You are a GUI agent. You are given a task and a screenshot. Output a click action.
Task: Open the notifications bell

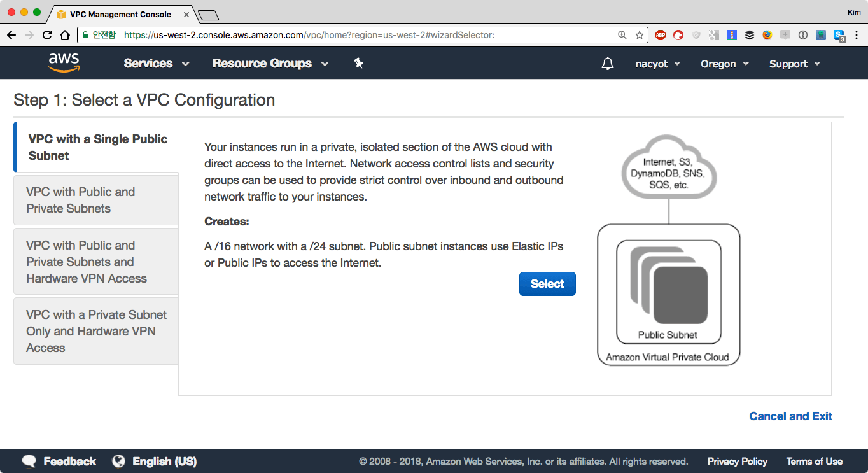tap(608, 64)
